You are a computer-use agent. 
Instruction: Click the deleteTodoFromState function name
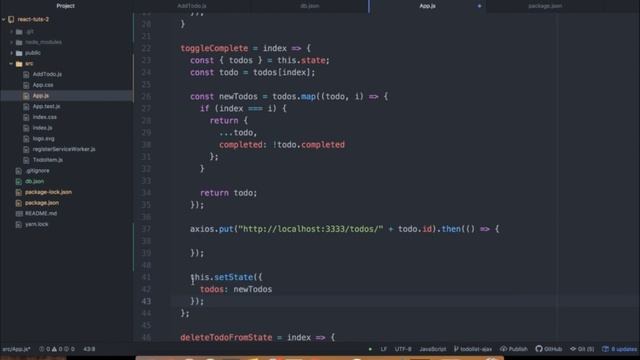[226, 338]
